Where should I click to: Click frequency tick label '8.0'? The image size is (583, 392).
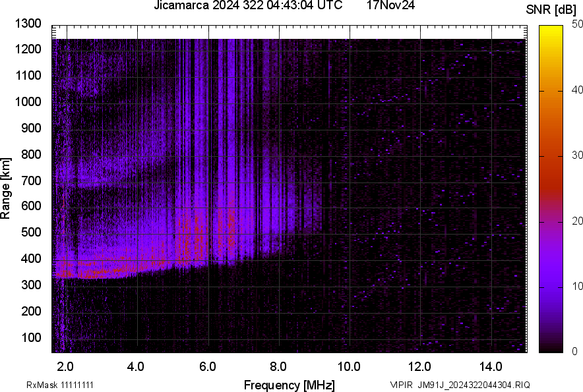point(278,367)
